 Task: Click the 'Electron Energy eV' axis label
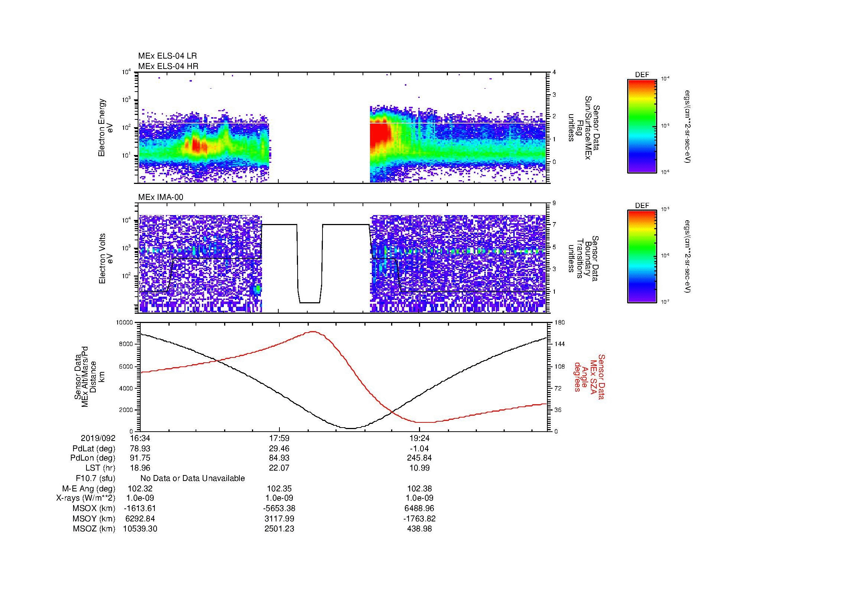pyautogui.click(x=106, y=128)
